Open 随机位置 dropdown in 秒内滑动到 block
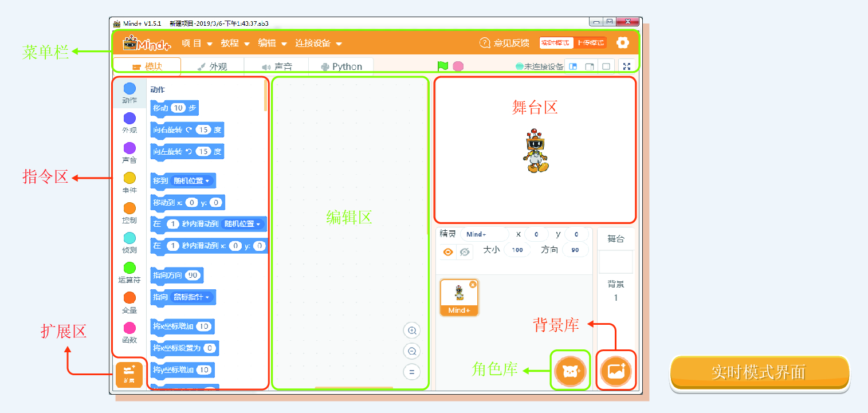 243,224
